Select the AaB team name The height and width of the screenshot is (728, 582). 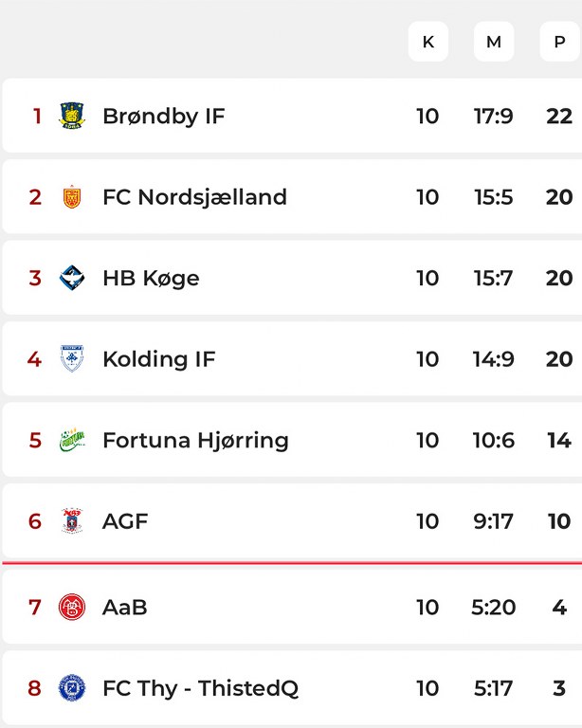coord(124,607)
